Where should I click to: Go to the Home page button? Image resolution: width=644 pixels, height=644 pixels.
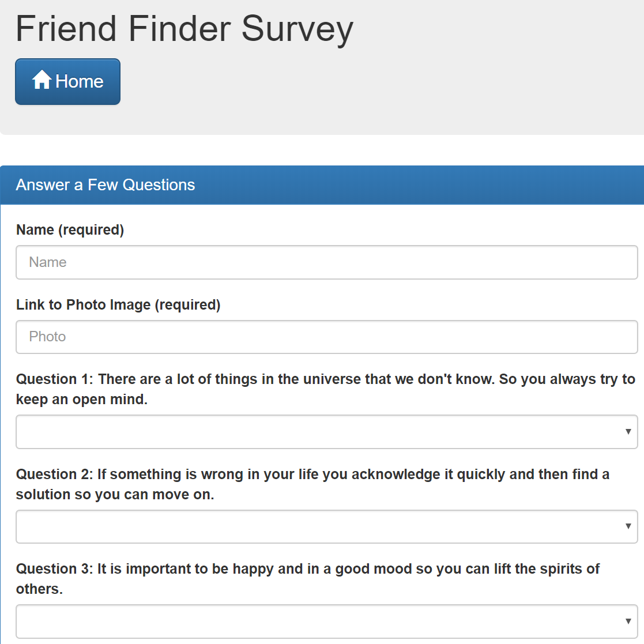[67, 82]
